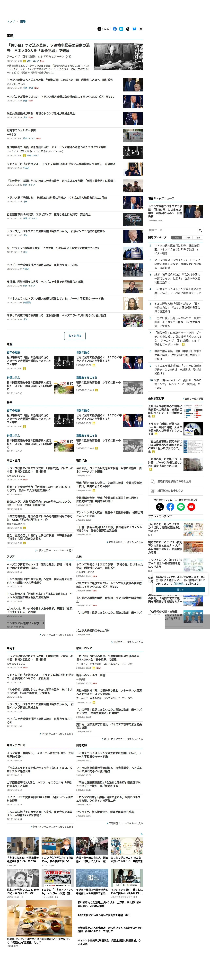Open イラン攻撃「意図なし」 article

[x=40, y=754]
